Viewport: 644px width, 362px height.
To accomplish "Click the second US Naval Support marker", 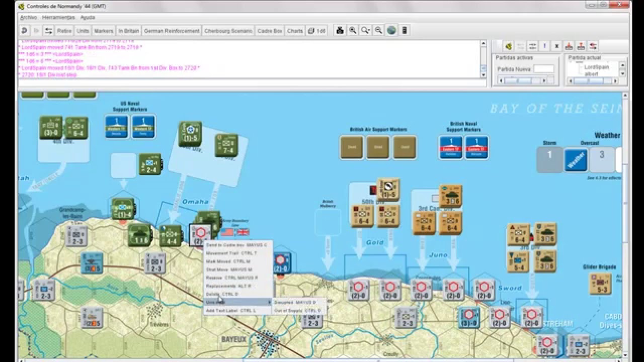I will tap(143, 126).
